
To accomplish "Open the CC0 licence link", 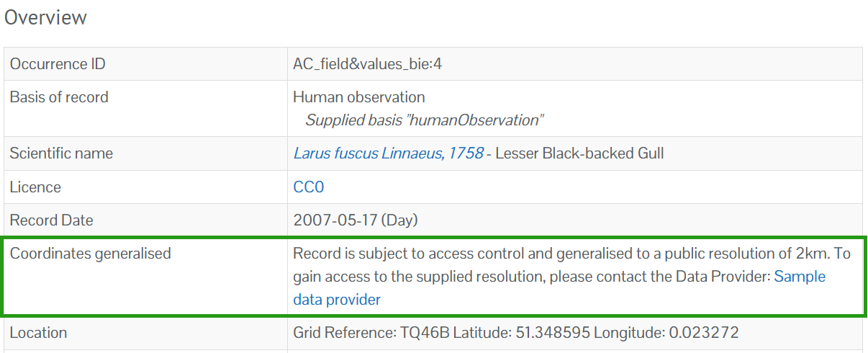I will (x=309, y=187).
